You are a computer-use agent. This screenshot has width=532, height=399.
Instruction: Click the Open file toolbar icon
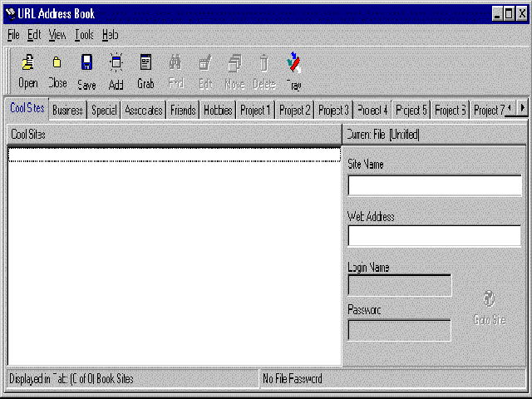27,63
